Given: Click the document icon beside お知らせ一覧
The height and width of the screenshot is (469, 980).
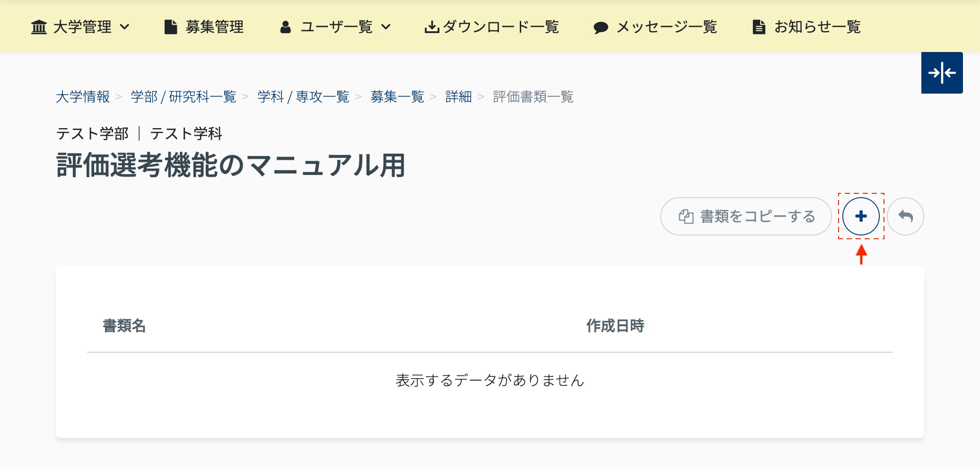Looking at the screenshot, I should (759, 27).
